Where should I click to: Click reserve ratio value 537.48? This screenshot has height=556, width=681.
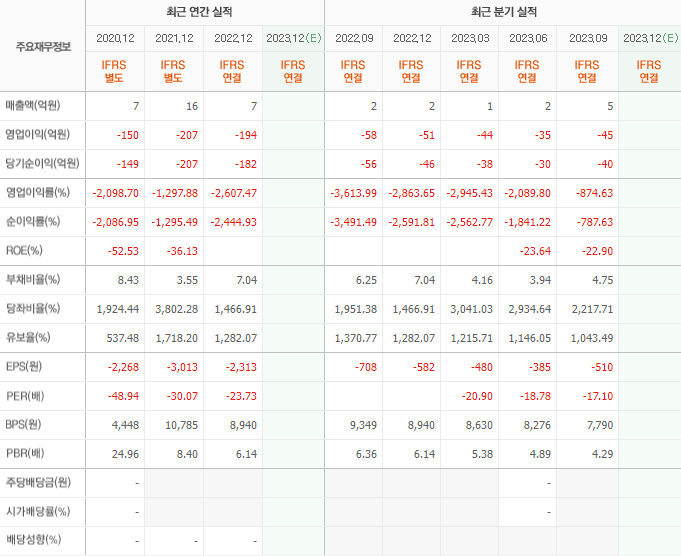click(123, 338)
